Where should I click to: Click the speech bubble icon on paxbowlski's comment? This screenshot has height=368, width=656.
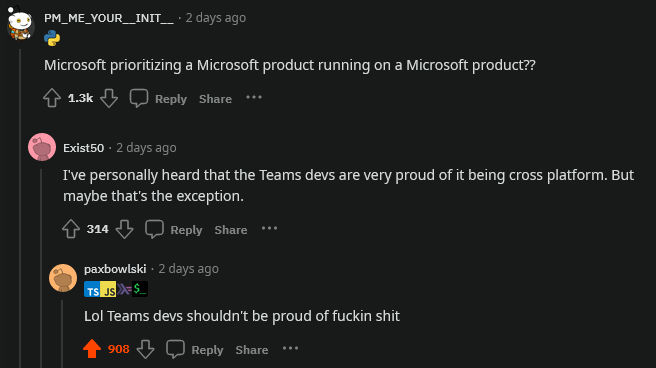coord(175,349)
